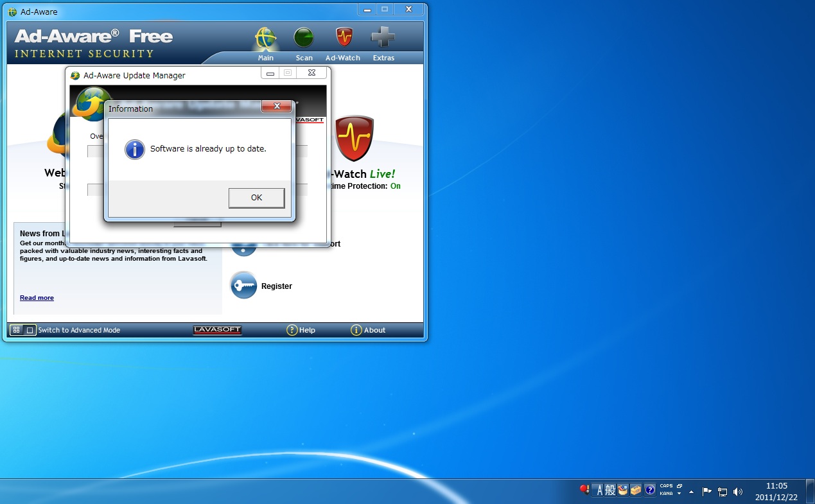Click the large Ad-Watch Live shield icon
815x504 pixels.
(354, 138)
